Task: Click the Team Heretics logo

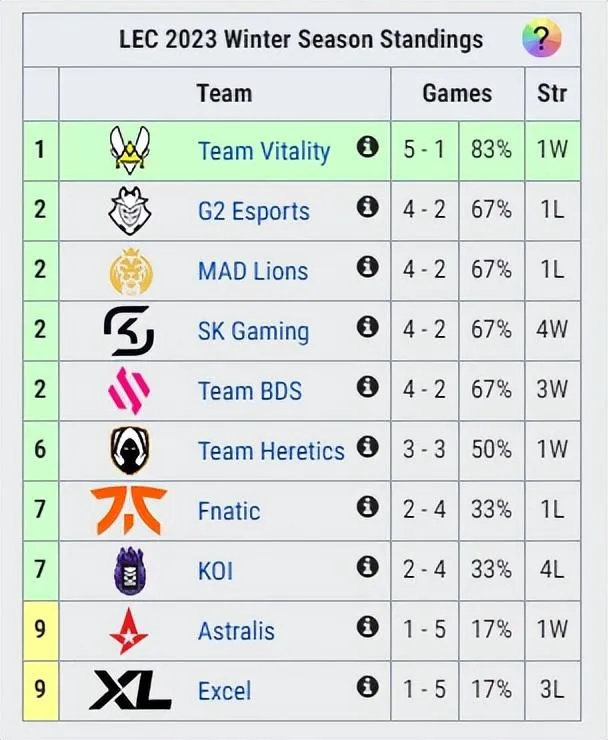Action: pos(130,450)
